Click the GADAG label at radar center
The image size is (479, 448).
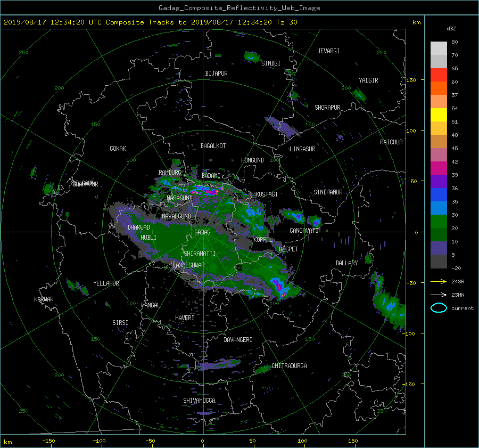click(203, 232)
